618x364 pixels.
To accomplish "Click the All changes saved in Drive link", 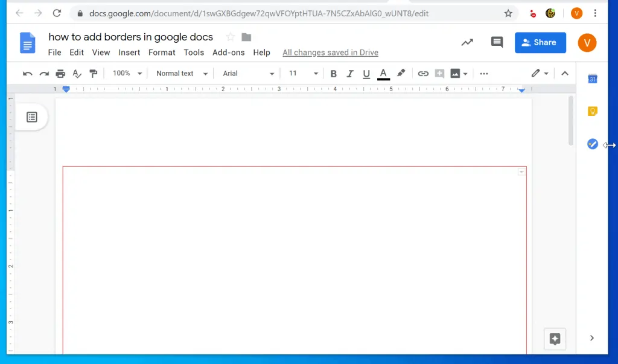I will pyautogui.click(x=330, y=53).
